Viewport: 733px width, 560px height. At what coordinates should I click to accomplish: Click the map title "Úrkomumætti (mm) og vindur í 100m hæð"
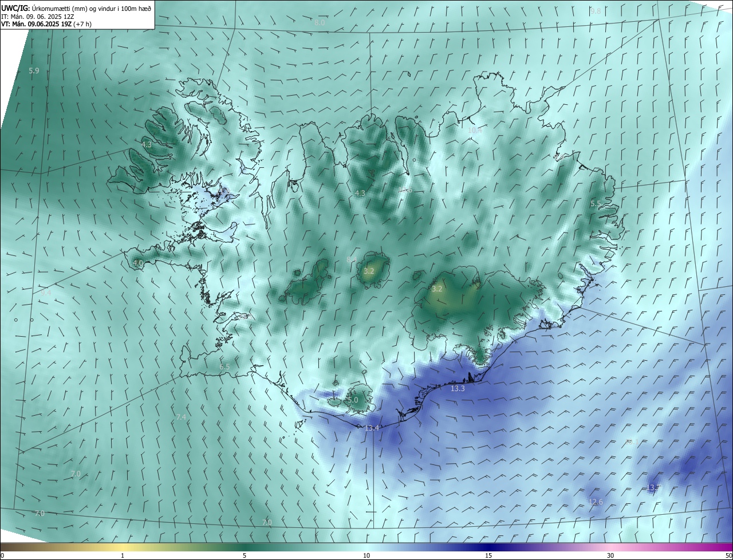[92, 8]
